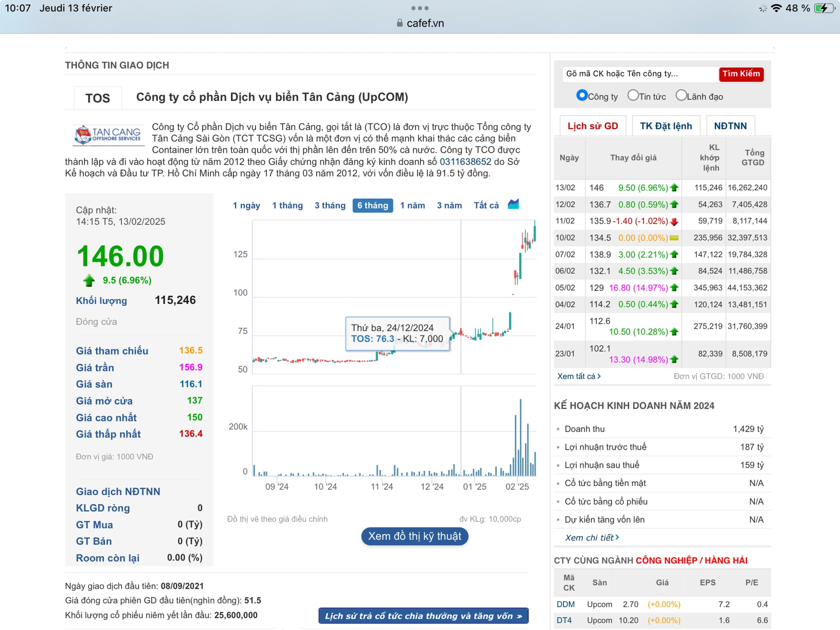Tap the three-dot multitasking icon at top
Image resolution: width=840 pixels, height=630 pixels.
pos(420,8)
